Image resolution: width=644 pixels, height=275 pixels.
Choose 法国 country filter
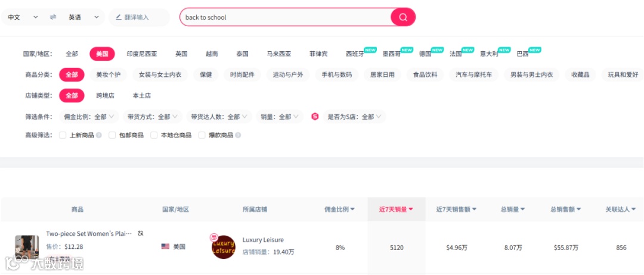tap(456, 54)
